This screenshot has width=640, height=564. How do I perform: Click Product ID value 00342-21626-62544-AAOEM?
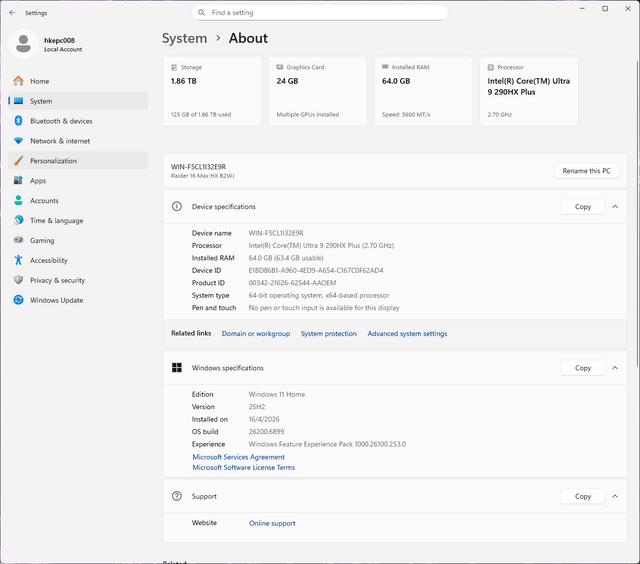click(x=292, y=283)
